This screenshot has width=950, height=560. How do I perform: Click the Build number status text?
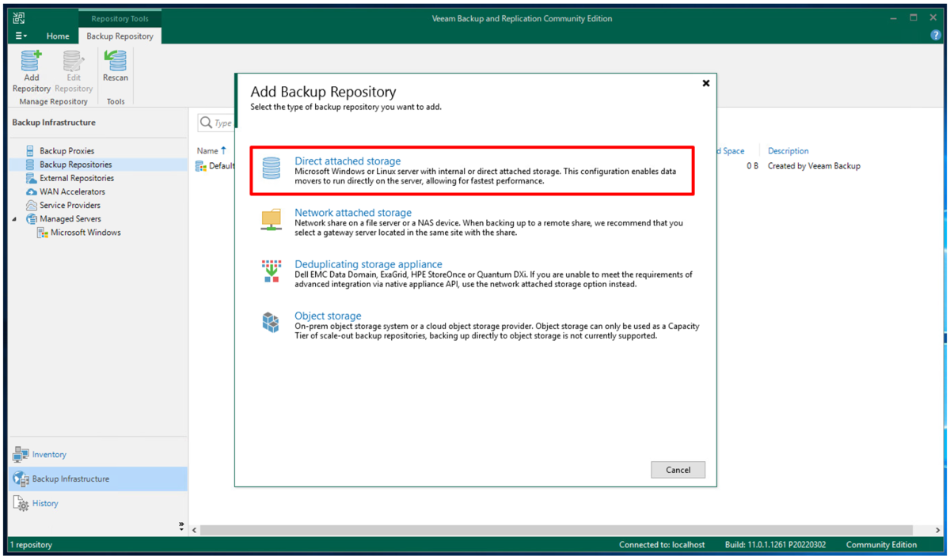tap(776, 545)
